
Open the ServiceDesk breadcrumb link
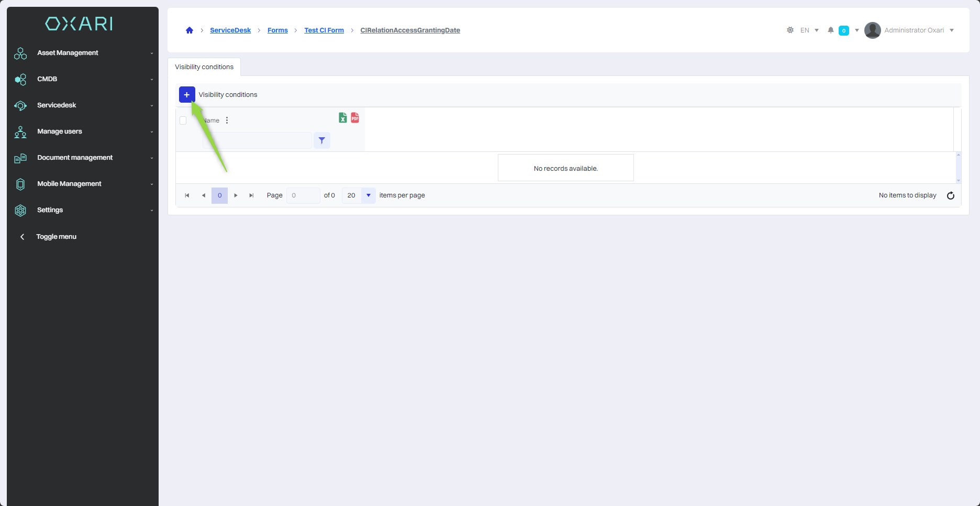coord(230,30)
